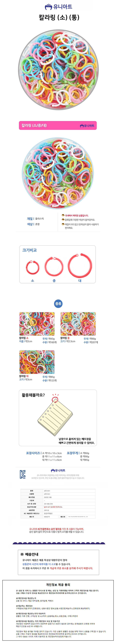Click the 유니아트 logo at the page top
Viewport: 116px width, 644px height.
pyautogui.click(x=58, y=7)
